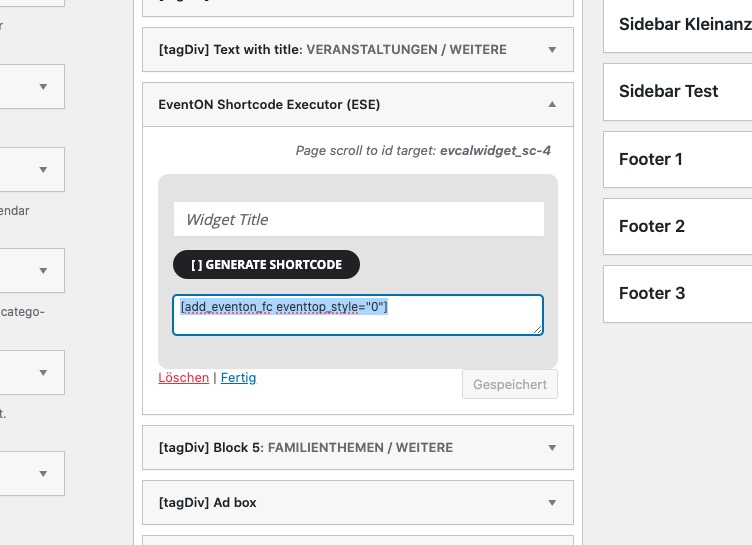Click inside the shortcode text area

point(358,315)
